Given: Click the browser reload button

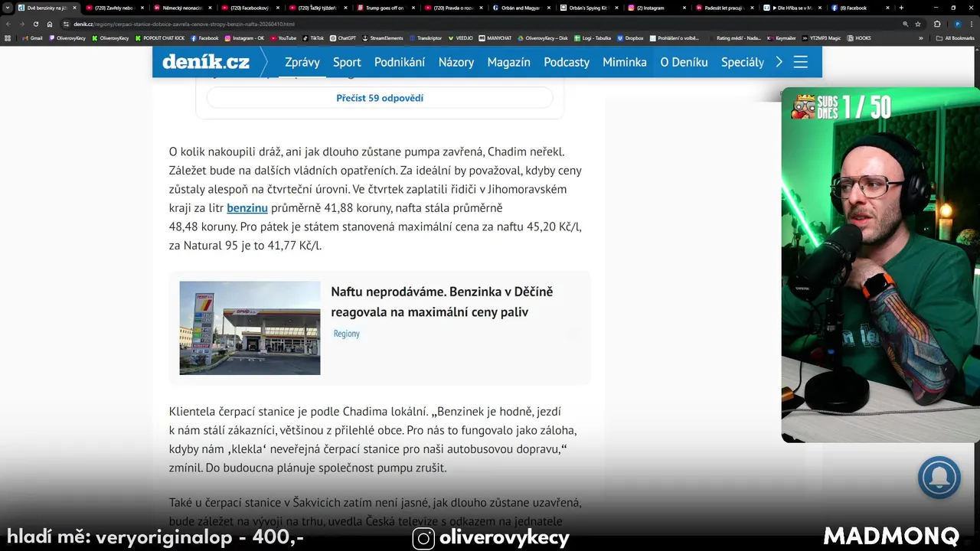Looking at the screenshot, I should [36, 24].
